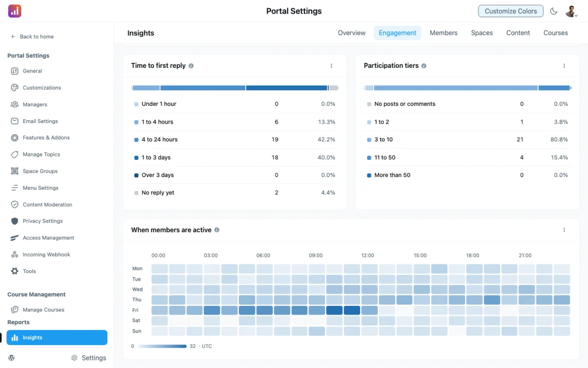Switch to the Overview tab

(351, 33)
